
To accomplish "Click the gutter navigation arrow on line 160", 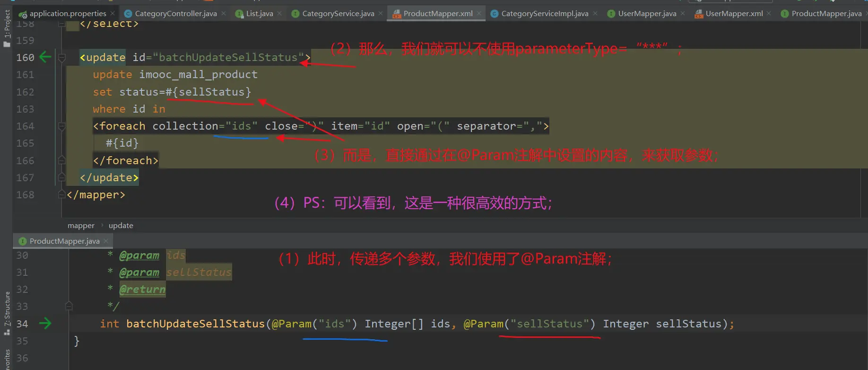I will click(45, 57).
